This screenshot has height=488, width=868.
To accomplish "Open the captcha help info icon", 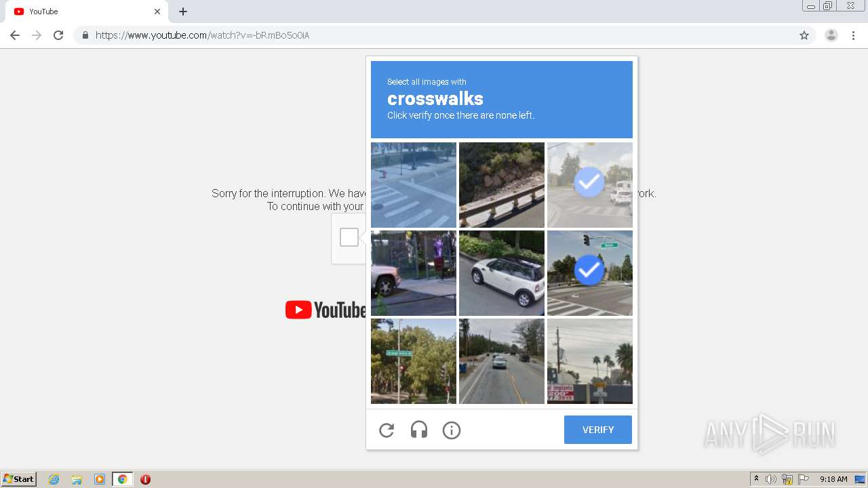I will 452,430.
